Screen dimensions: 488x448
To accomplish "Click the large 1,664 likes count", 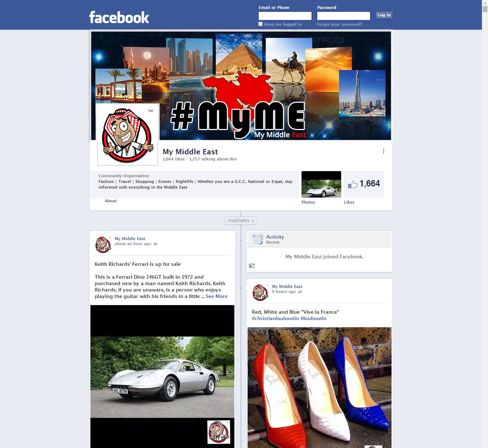I will [370, 184].
